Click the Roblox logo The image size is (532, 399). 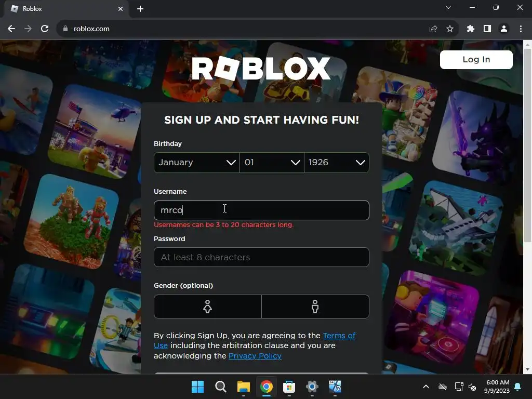point(261,68)
